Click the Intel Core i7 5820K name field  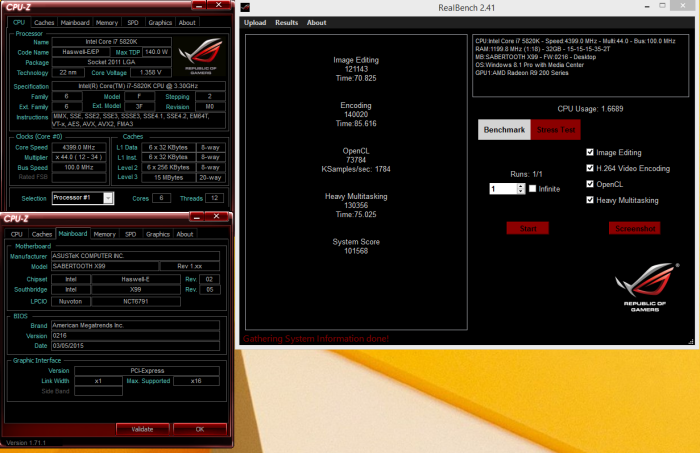point(112,42)
